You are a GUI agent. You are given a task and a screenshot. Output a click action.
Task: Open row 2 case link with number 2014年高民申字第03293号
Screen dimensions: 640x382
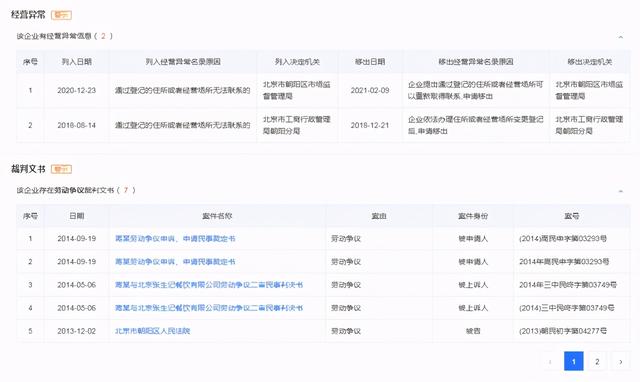[175, 262]
